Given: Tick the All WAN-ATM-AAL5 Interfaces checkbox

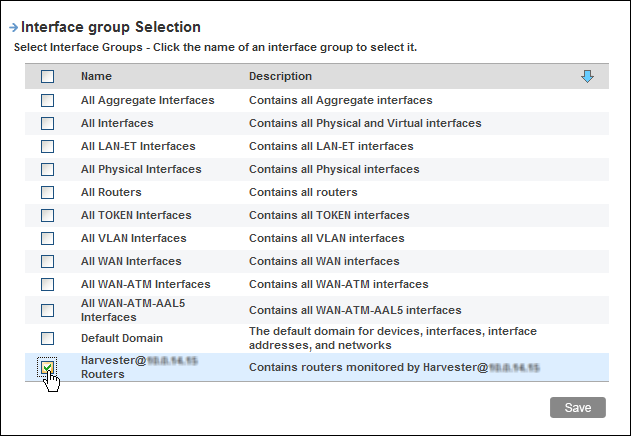Looking at the screenshot, I should pyautogui.click(x=48, y=310).
